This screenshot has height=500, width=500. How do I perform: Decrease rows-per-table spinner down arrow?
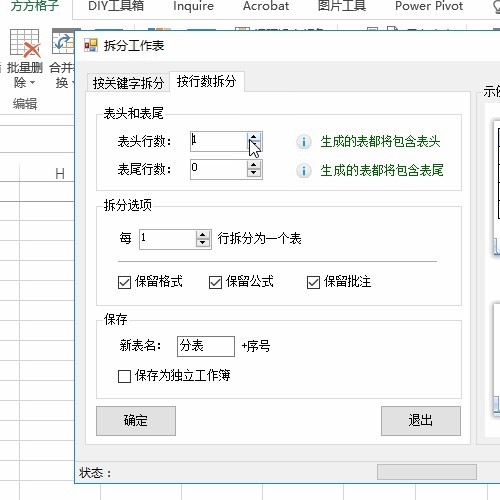pyautogui.click(x=203, y=243)
